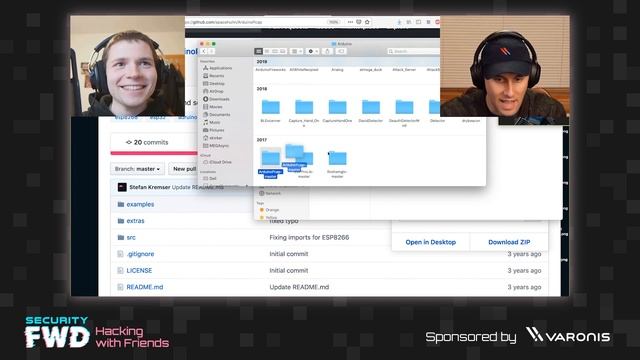Open the Branch: master dropdown
640x360 pixels.
tap(137, 169)
